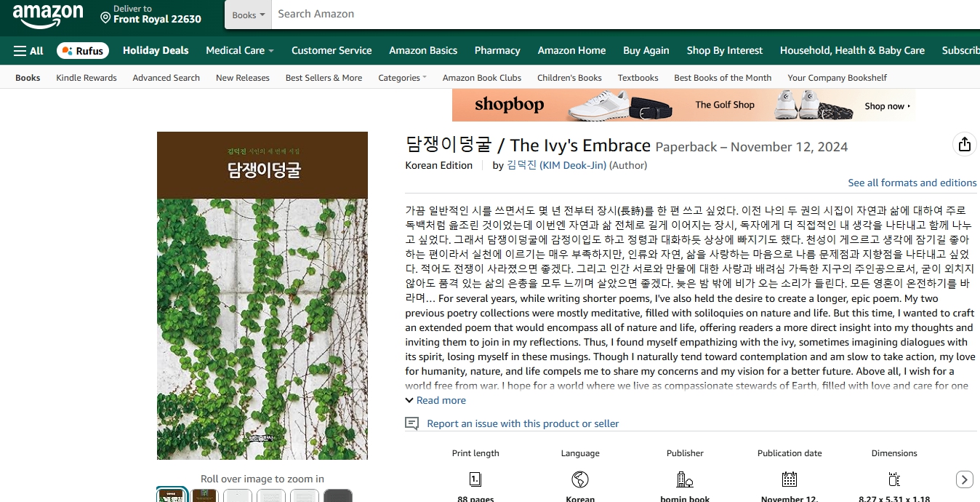The width and height of the screenshot is (980, 502).
Task: Open the All hamburger menu
Action: 28,51
